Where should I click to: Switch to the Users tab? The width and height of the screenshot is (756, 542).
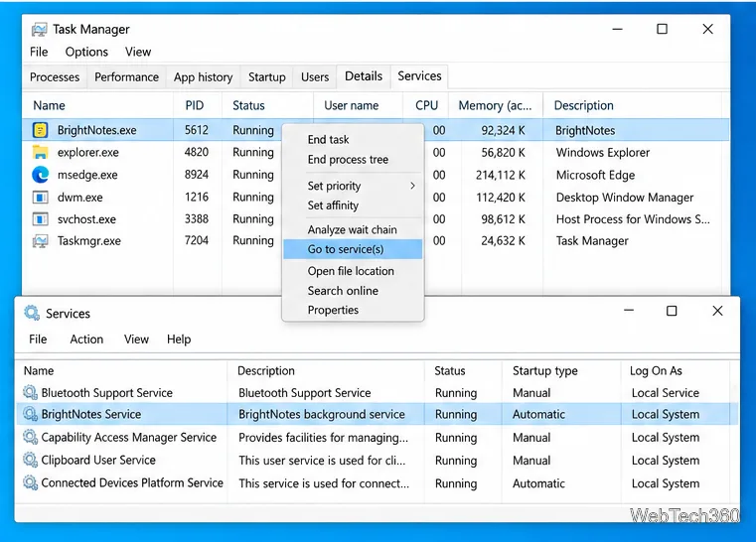coord(315,77)
